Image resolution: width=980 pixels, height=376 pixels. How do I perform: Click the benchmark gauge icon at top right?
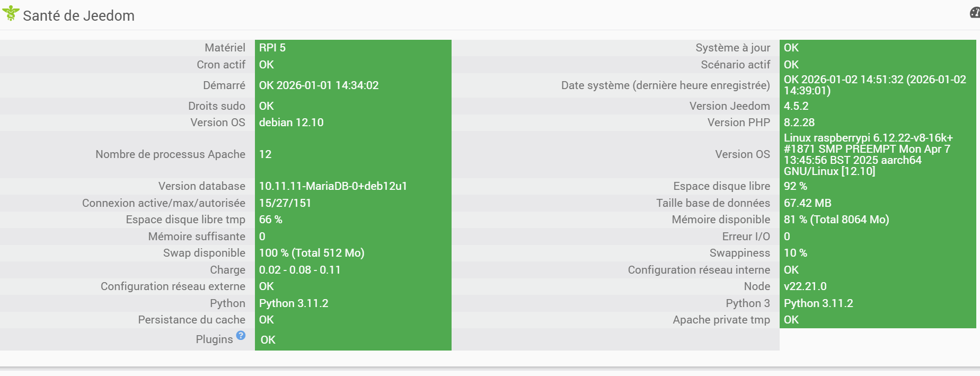tap(975, 13)
